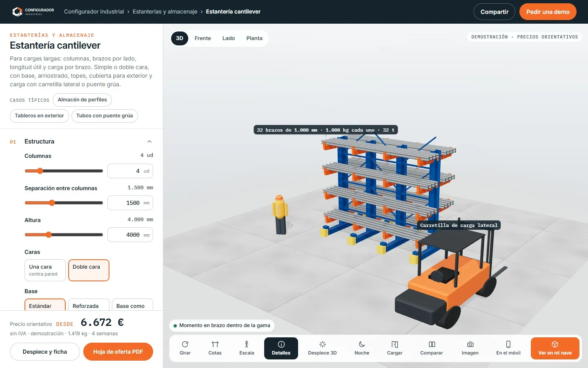The height and width of the screenshot is (368, 588).
Task: Click the Altura value input field
Action: pyautogui.click(x=130, y=235)
